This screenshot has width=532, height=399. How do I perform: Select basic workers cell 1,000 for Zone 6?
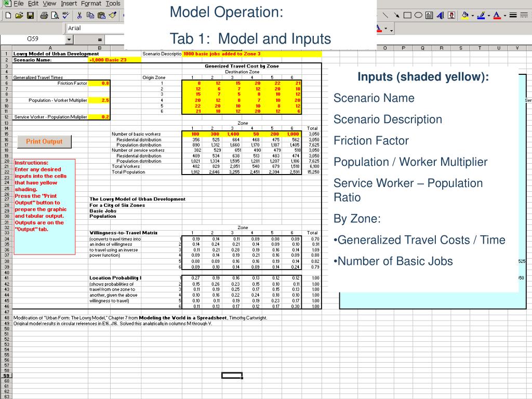click(292, 134)
